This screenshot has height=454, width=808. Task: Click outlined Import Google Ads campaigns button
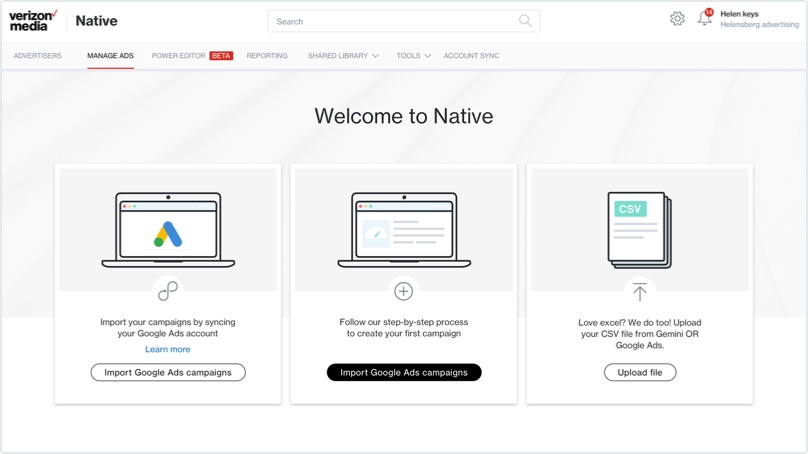click(x=168, y=372)
